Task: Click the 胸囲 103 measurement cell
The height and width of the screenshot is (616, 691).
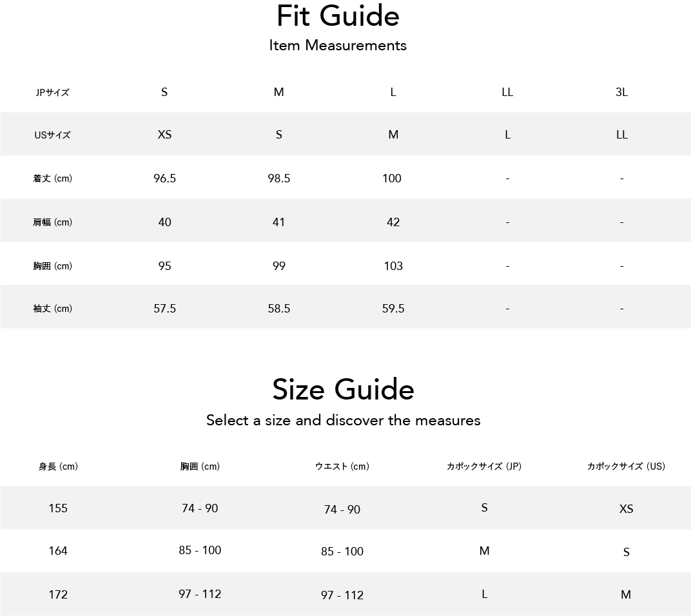Action: 393,265
